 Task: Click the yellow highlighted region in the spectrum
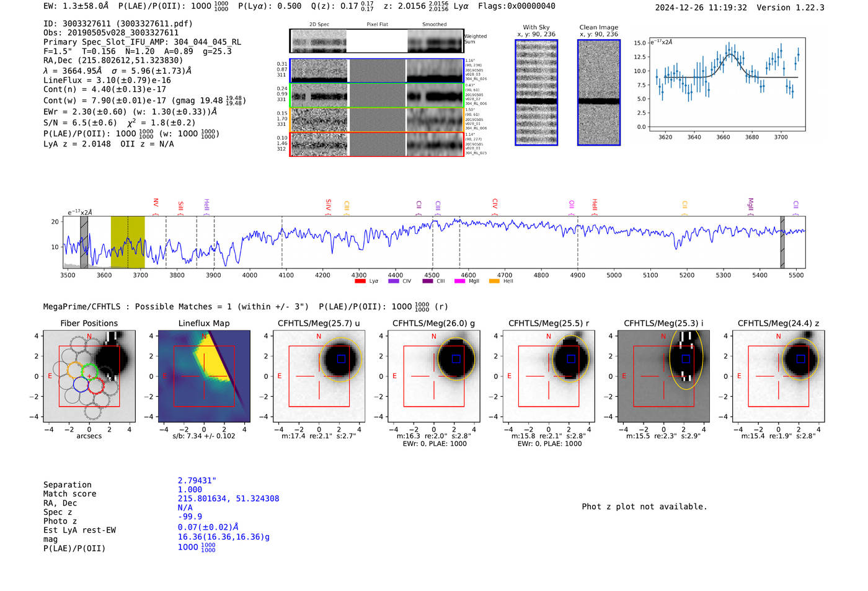point(128,242)
